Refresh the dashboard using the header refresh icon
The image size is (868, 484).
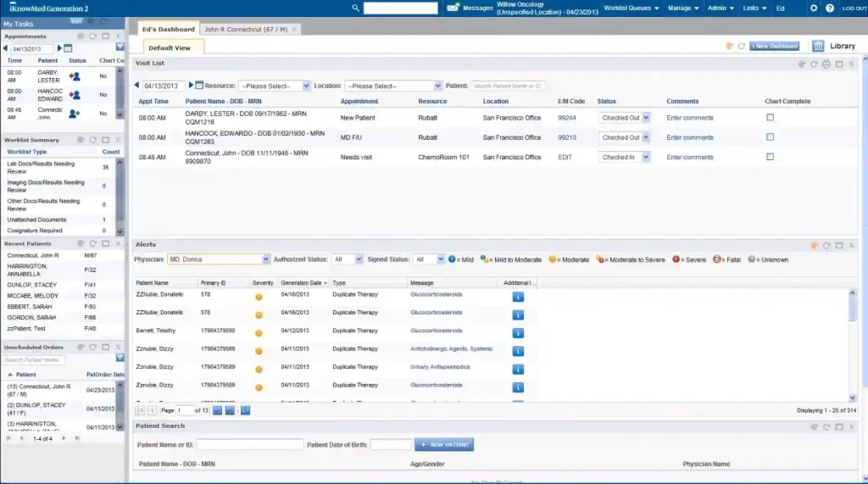coord(741,46)
